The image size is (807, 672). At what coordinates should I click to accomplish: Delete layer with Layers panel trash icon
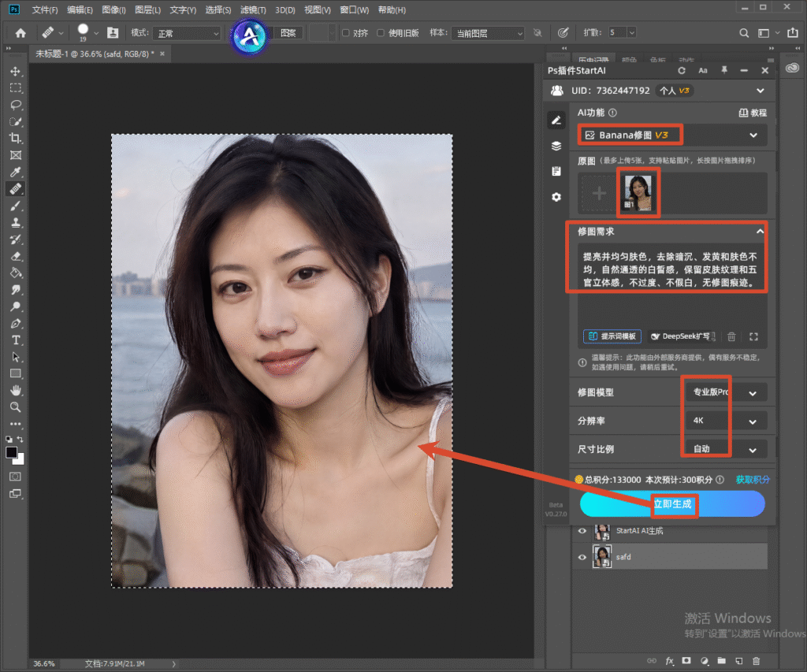pyautogui.click(x=756, y=661)
